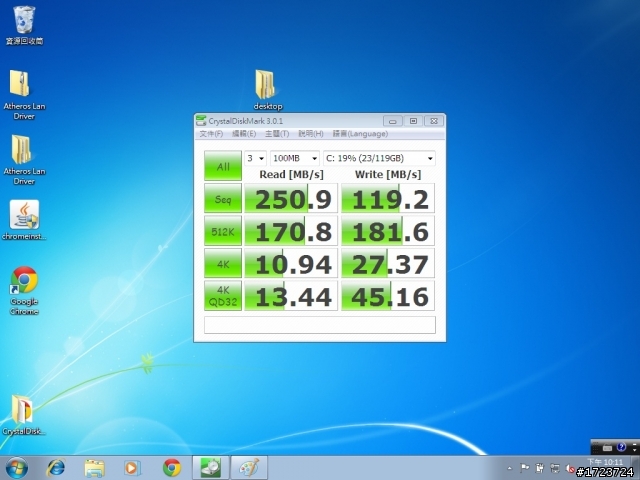Open the 主題(T) menu
The width and height of the screenshot is (640, 480).
(x=277, y=134)
